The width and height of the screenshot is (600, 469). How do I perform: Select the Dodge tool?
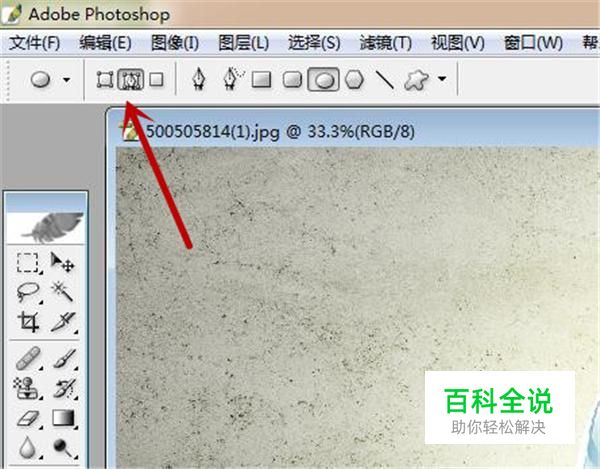(64, 448)
